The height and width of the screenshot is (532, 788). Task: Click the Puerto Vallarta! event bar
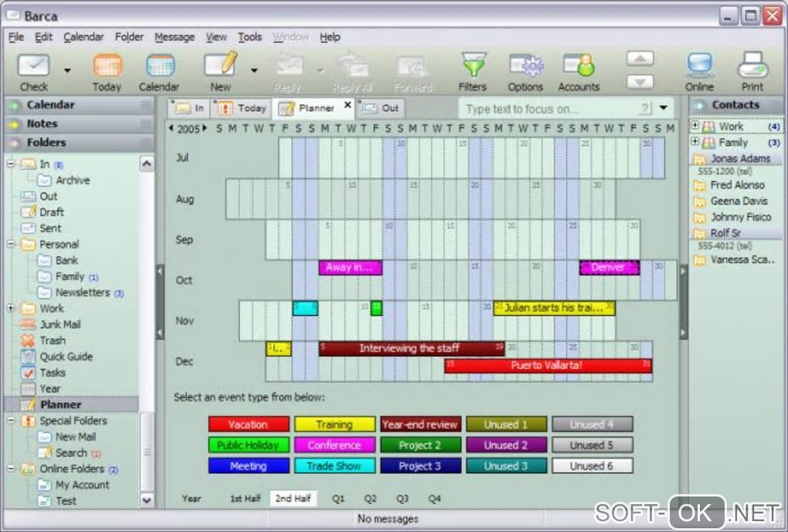(549, 365)
